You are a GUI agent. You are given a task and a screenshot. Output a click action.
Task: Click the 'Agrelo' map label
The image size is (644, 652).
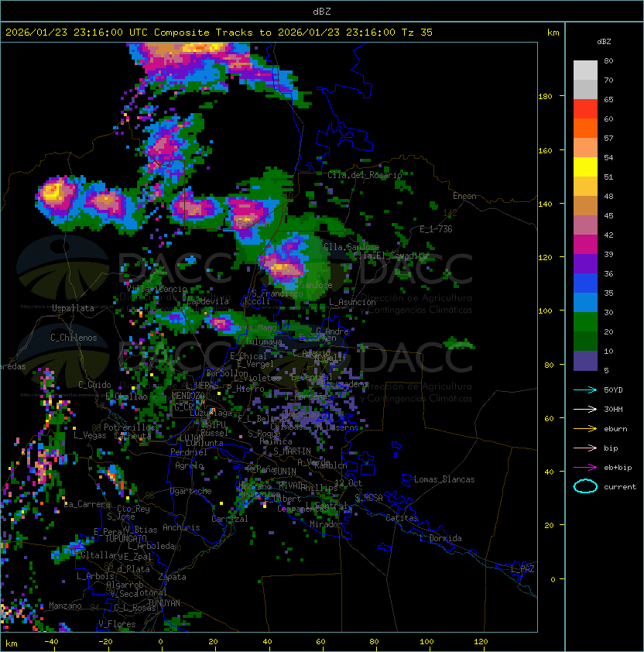click(x=189, y=465)
